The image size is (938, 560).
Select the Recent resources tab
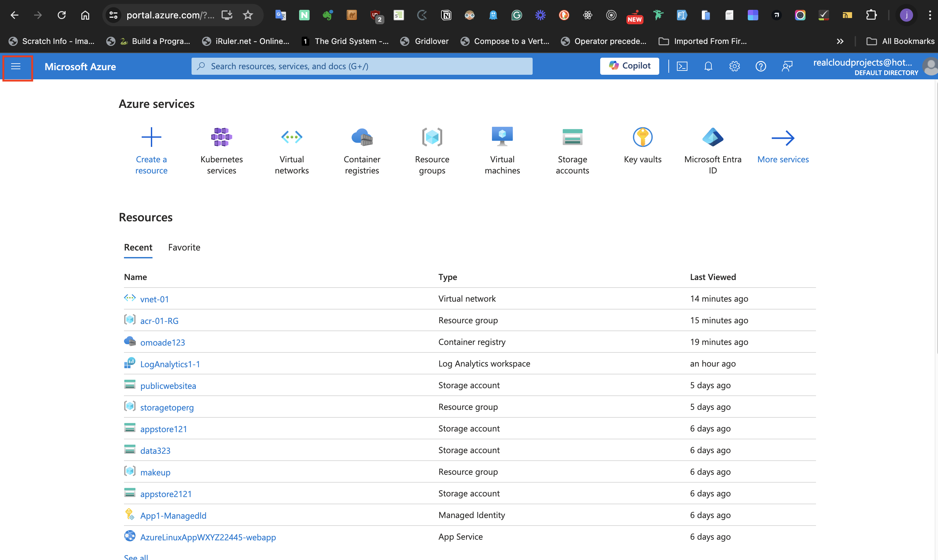pos(138,248)
